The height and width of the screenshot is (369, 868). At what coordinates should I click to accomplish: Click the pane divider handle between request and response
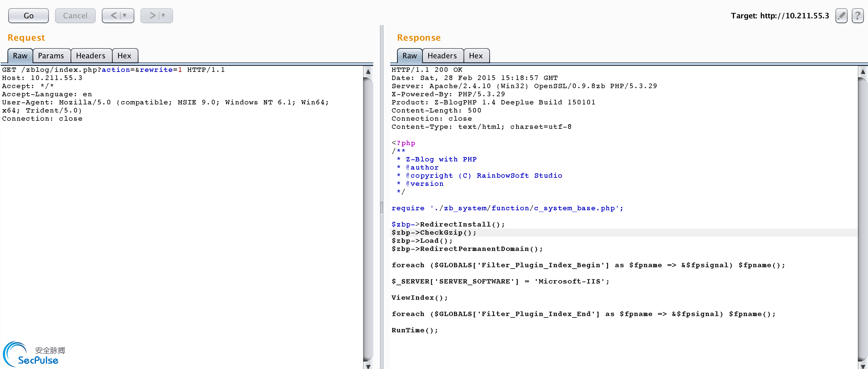click(x=382, y=208)
